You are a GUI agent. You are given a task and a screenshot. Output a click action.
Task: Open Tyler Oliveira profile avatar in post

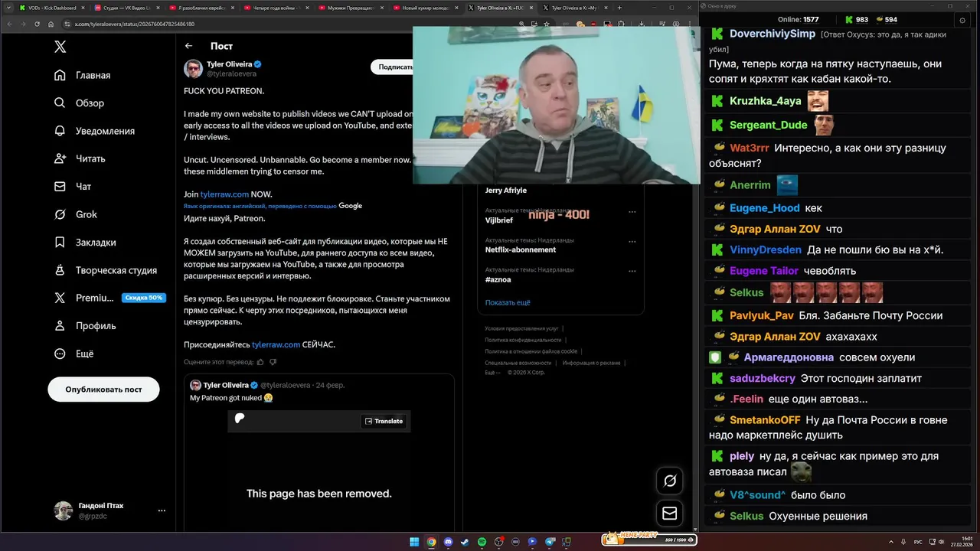193,69
